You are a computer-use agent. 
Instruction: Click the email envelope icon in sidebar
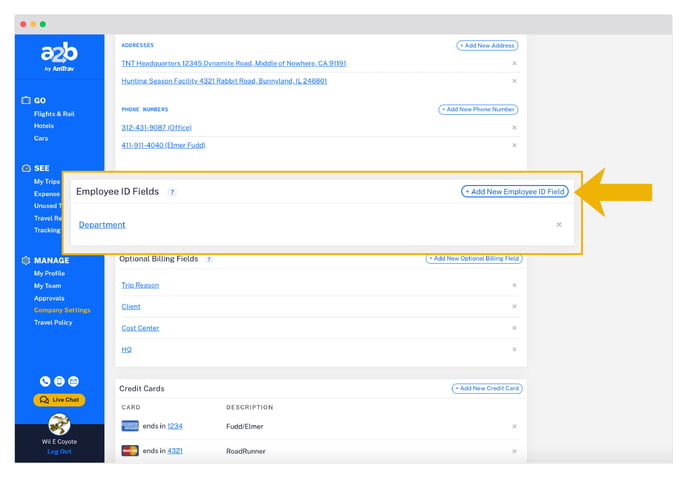tap(73, 381)
